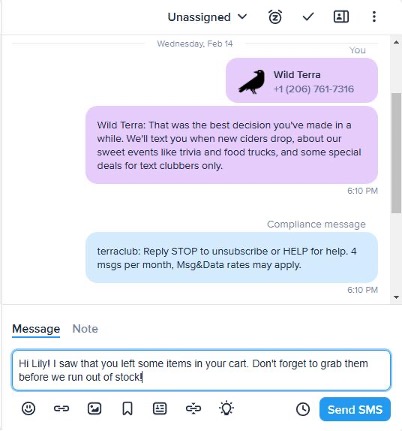
Task: Insert contact card from the toolbar
Action: coord(160,408)
